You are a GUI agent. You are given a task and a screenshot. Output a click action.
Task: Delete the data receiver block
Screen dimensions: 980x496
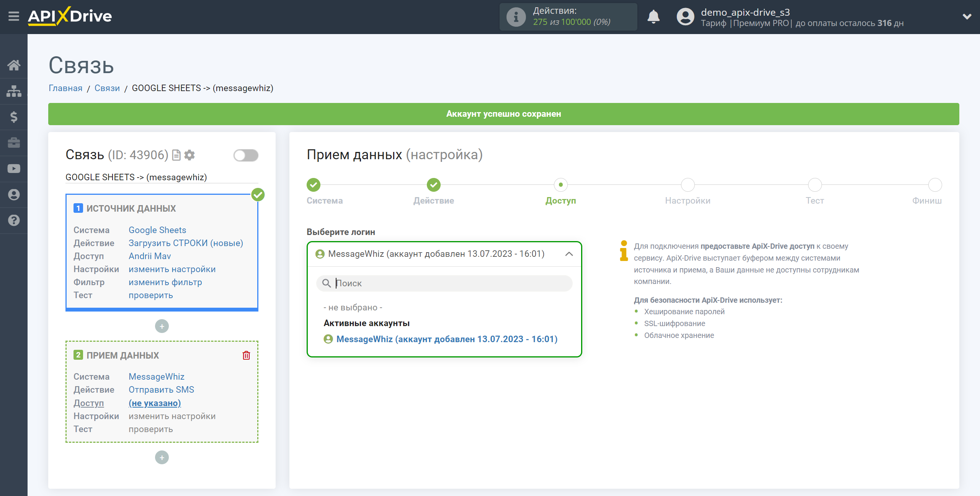pos(247,356)
